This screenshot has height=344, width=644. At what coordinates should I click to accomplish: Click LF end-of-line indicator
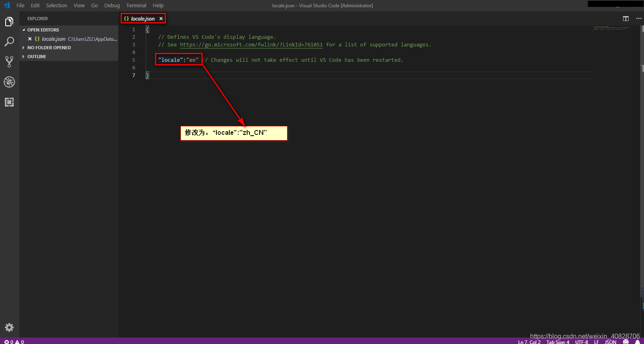[596, 342]
